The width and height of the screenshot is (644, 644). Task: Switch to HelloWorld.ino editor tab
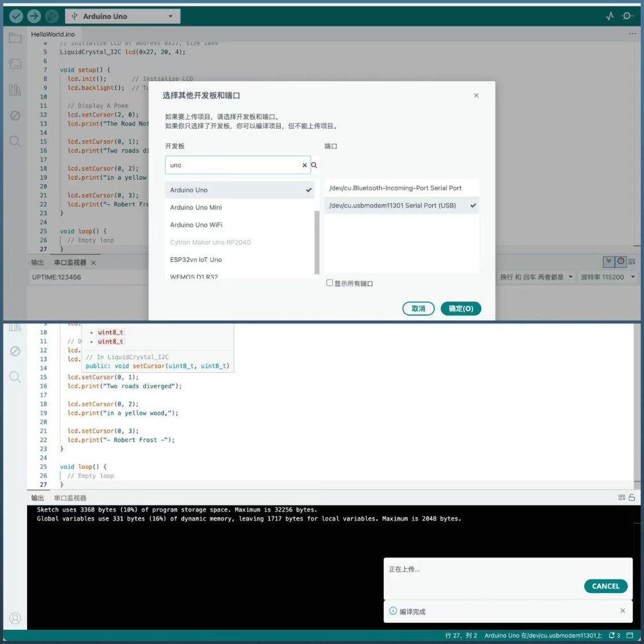tap(53, 34)
